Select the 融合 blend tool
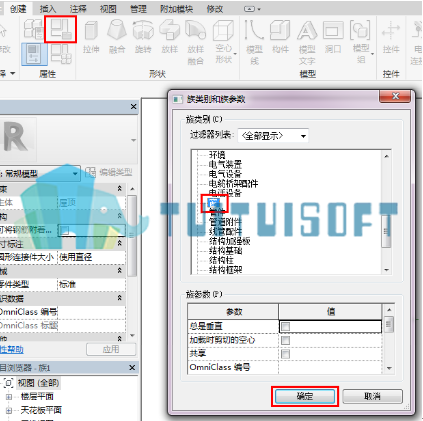This screenshot has width=423, height=421. tap(117, 37)
